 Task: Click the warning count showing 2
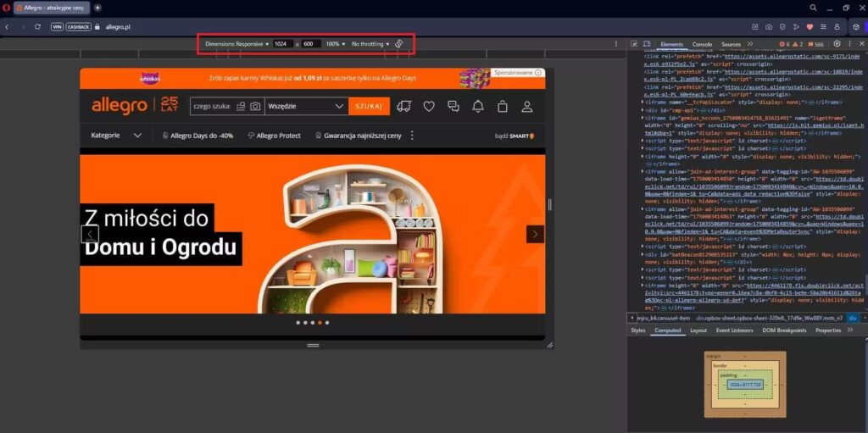[x=798, y=44]
